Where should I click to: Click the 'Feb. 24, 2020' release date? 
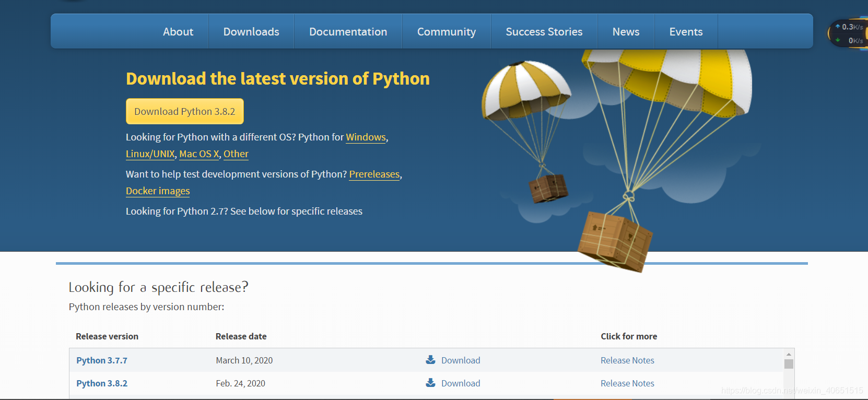coord(241,383)
